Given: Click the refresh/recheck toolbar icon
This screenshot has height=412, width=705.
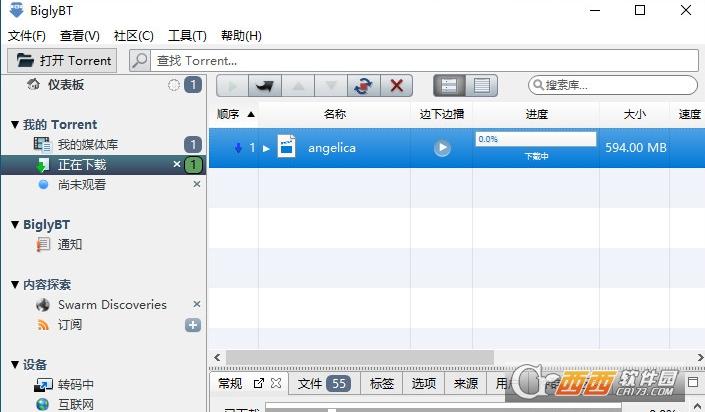Looking at the screenshot, I should pos(364,85).
